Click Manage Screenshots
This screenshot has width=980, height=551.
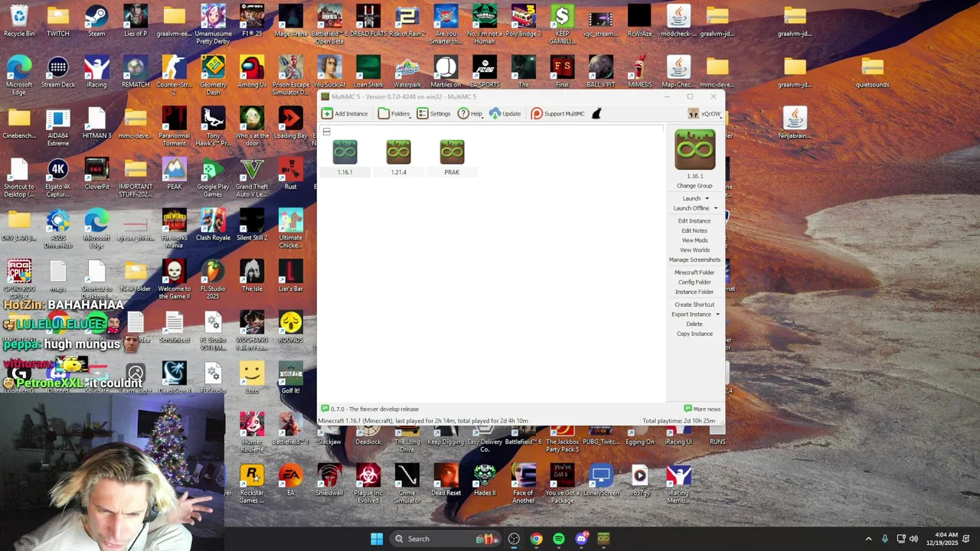[694, 259]
